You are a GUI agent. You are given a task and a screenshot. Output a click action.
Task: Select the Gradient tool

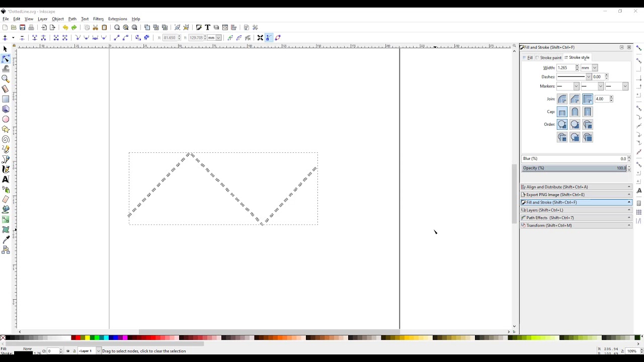[x=6, y=220]
